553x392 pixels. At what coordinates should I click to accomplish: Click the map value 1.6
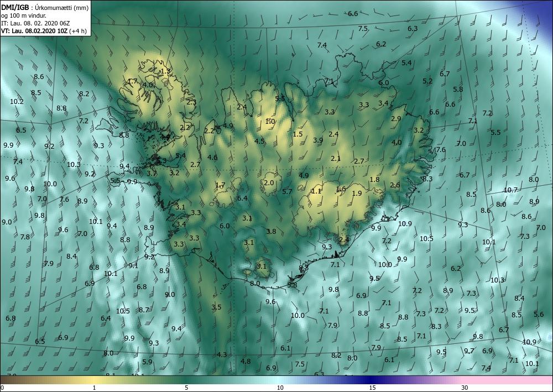(341, 189)
